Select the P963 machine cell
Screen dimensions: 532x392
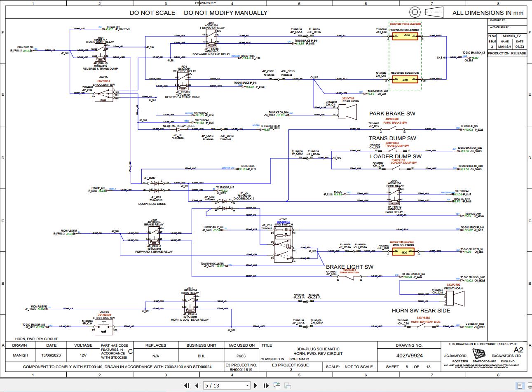[x=241, y=355]
